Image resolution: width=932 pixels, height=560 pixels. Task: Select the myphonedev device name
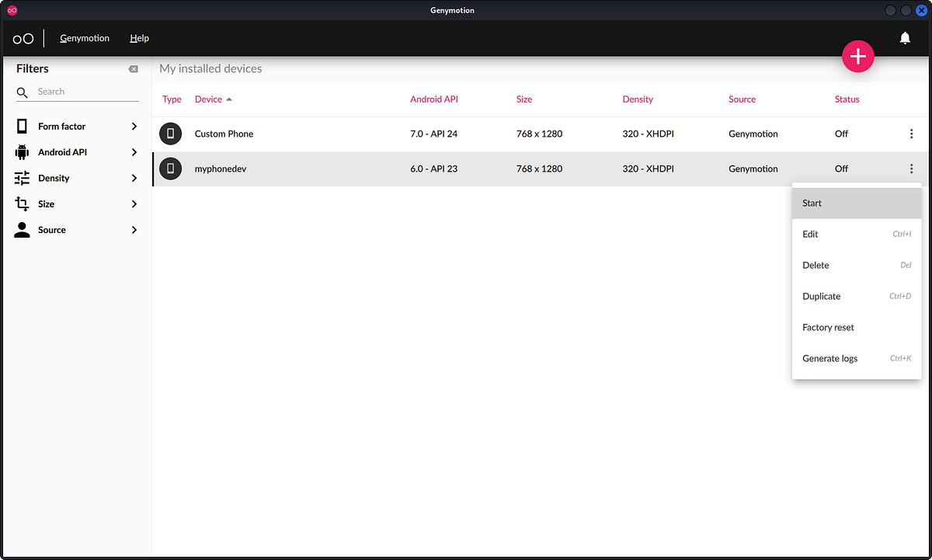[221, 169]
